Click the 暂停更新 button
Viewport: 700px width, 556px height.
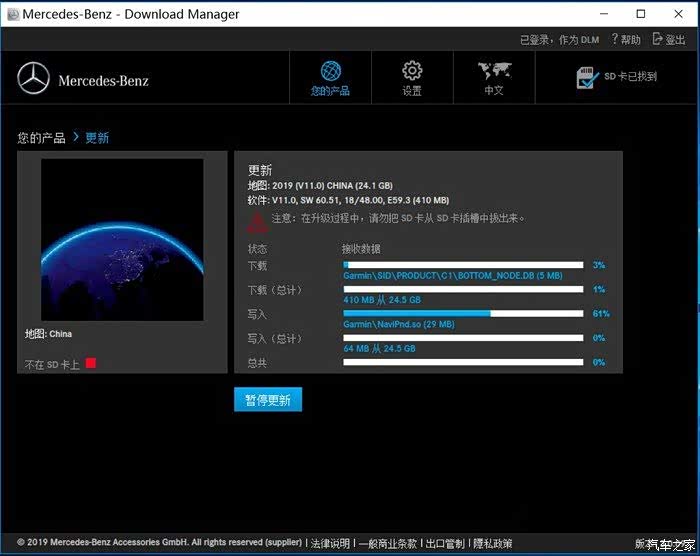[x=268, y=400]
